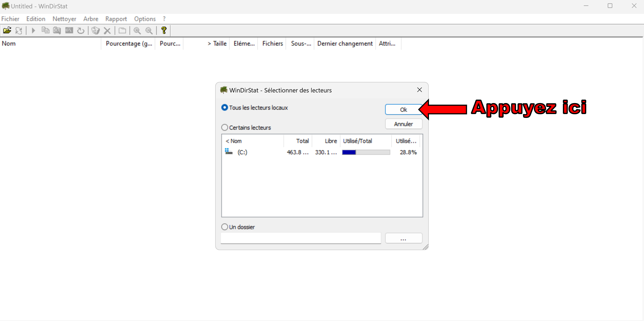
Task: Open the Options menu
Action: tap(145, 19)
